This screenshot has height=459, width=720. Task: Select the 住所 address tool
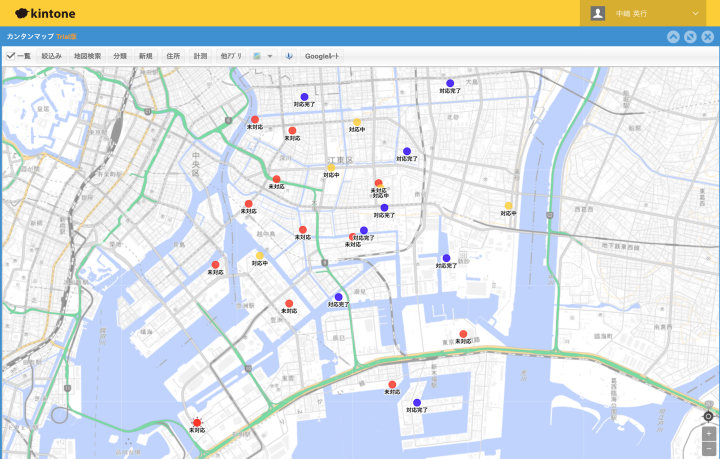point(173,56)
